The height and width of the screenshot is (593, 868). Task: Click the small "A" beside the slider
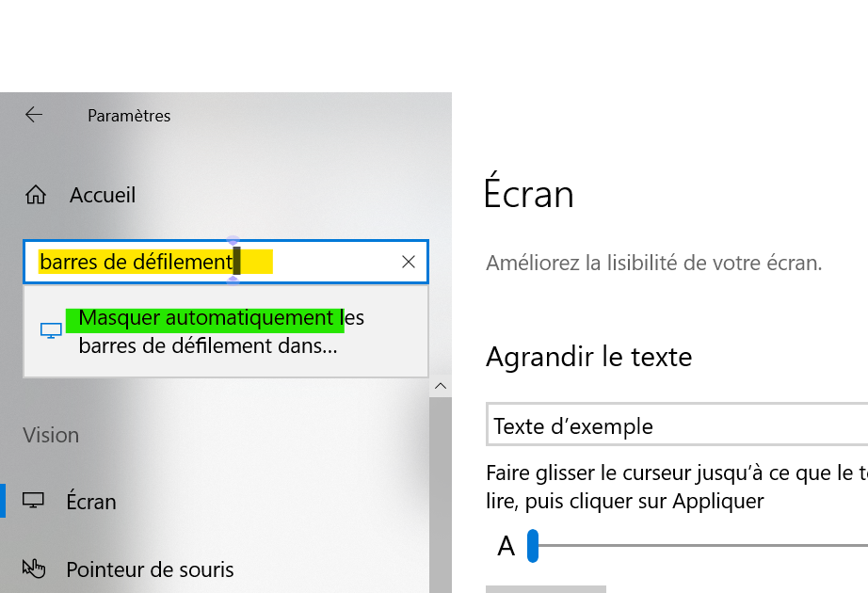(x=506, y=546)
